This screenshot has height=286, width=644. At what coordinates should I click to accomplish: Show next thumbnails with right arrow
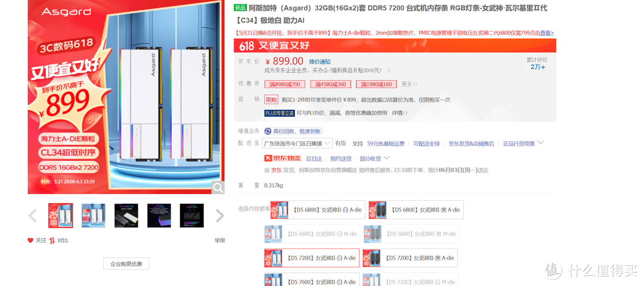(220, 216)
